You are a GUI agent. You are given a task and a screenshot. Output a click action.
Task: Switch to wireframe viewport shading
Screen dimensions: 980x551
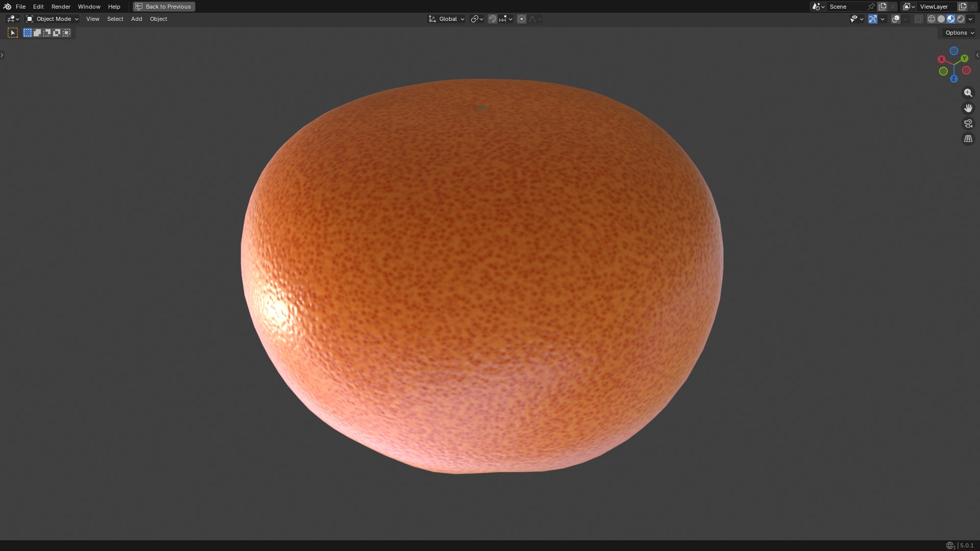click(x=932, y=19)
